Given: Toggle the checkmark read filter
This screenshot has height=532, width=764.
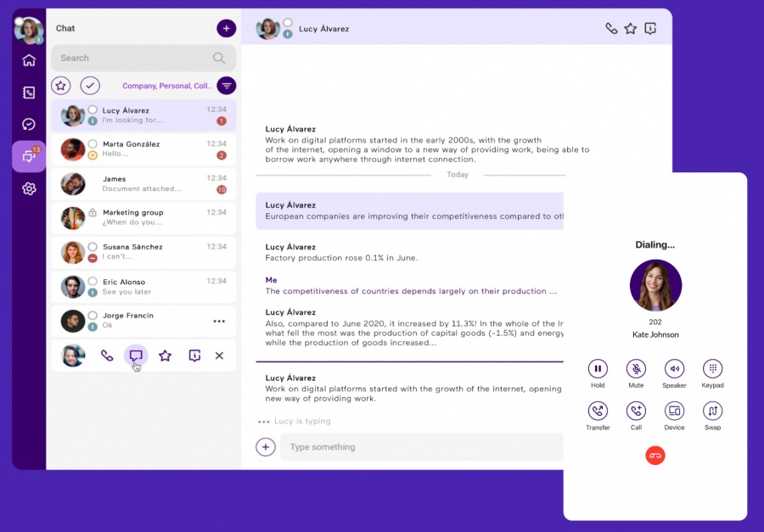Looking at the screenshot, I should 90,86.
